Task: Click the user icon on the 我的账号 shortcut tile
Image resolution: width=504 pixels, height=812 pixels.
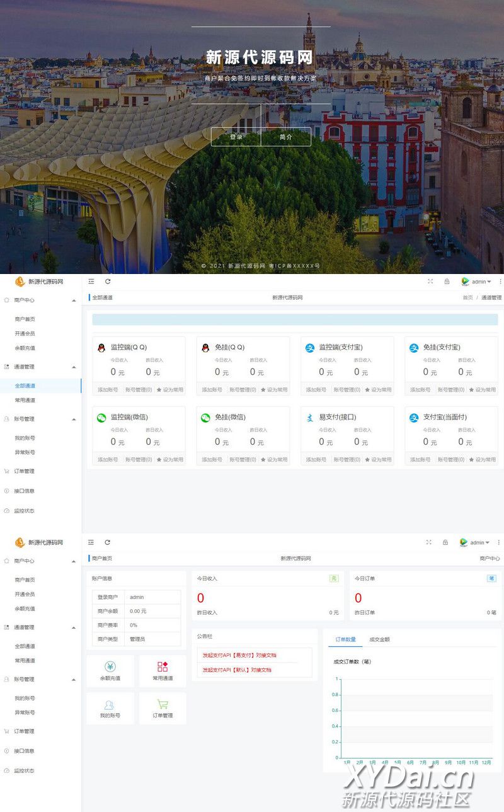Action: coord(110,704)
